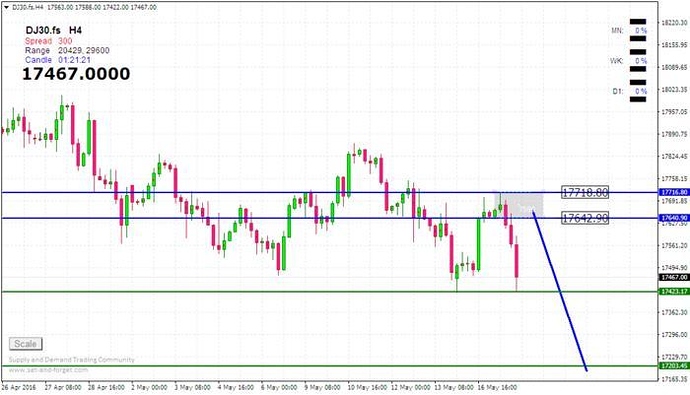
Task: Click the 17467.00 current price tag
Action: pos(674,277)
